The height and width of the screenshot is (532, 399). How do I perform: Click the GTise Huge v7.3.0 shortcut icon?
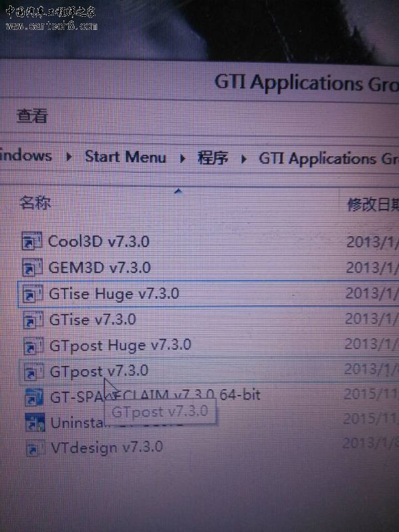pos(33,293)
